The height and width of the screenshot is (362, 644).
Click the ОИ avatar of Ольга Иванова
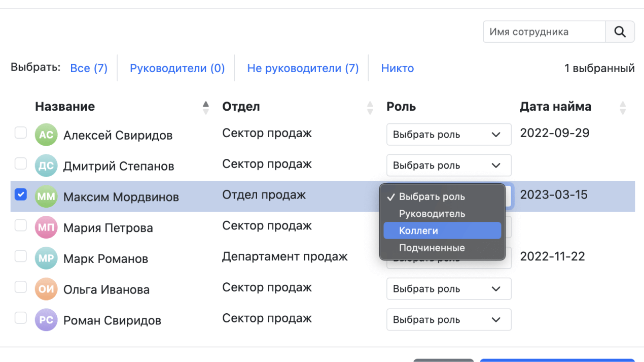46,289
